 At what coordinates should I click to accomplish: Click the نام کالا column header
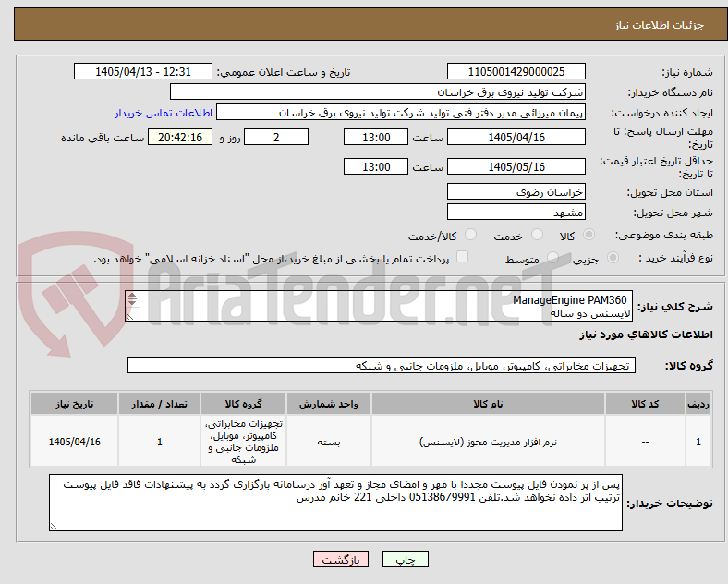coord(488,404)
